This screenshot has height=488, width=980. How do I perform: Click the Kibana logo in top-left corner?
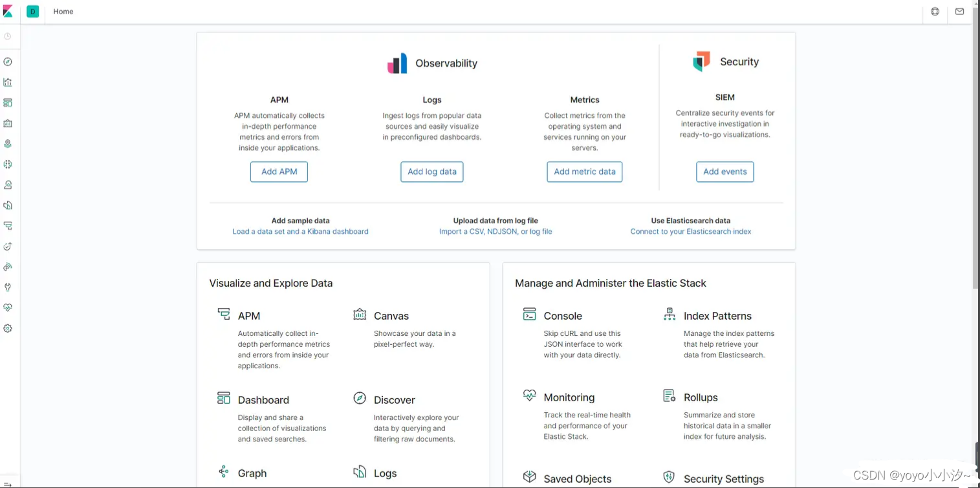(8, 11)
